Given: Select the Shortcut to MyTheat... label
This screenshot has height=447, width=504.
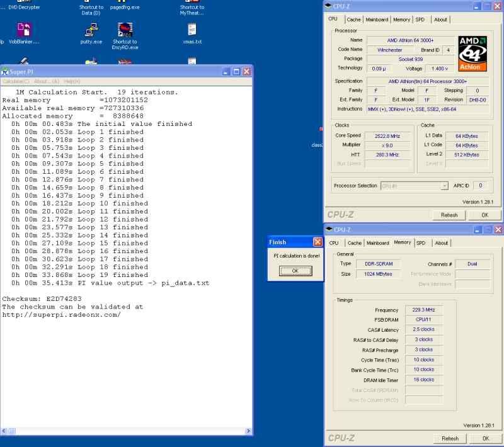Looking at the screenshot, I should pos(192,10).
